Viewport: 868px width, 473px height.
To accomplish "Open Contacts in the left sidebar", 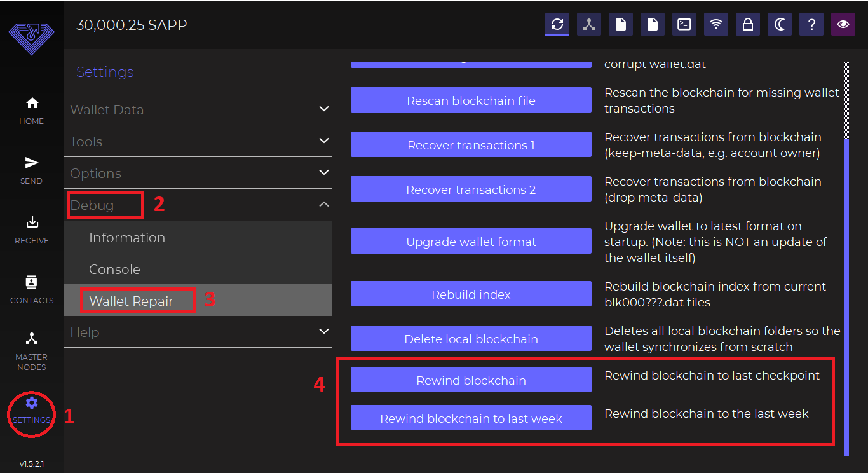I will coord(31,289).
